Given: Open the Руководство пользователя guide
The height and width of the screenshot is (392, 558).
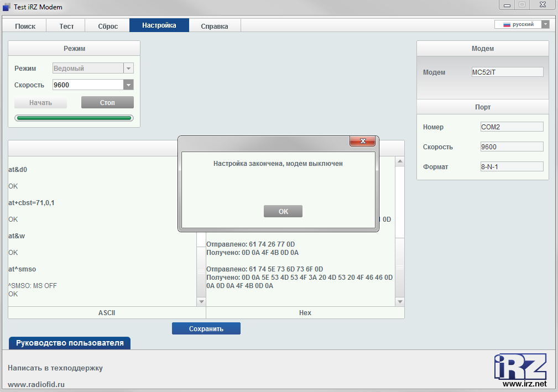Looking at the screenshot, I should (x=70, y=343).
